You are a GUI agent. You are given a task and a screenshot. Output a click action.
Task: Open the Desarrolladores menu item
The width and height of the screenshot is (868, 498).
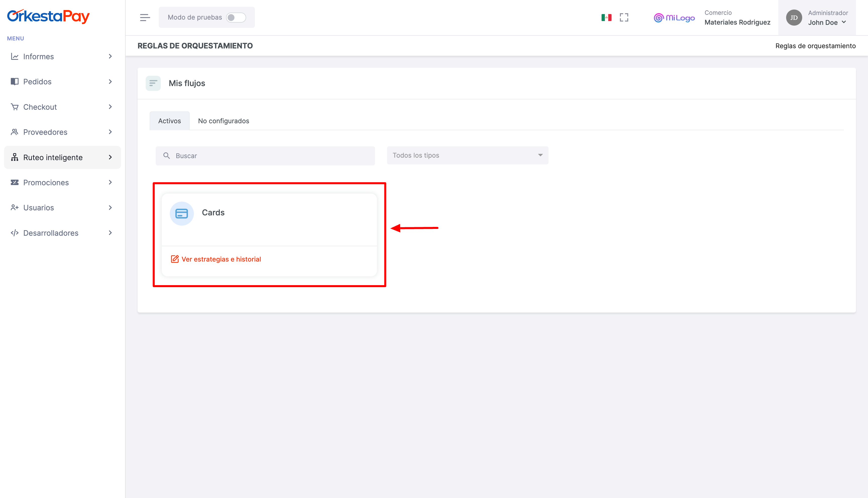coord(62,233)
